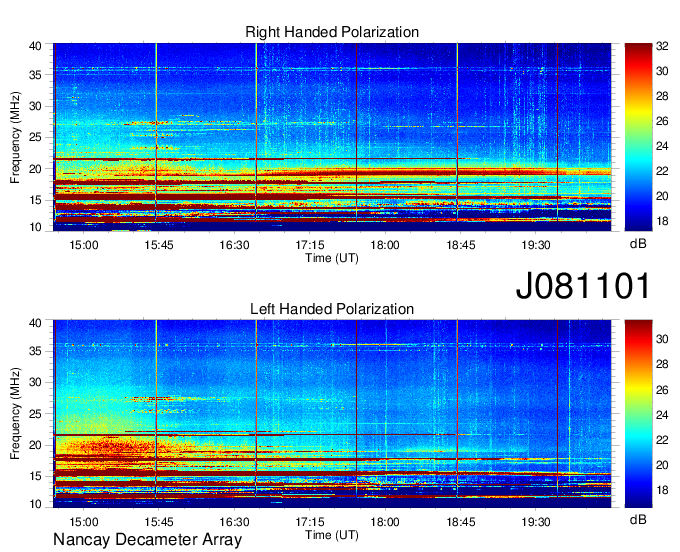Select the 28 value on the lower colorbar scale
This screenshot has width=680, height=552.
point(662,364)
